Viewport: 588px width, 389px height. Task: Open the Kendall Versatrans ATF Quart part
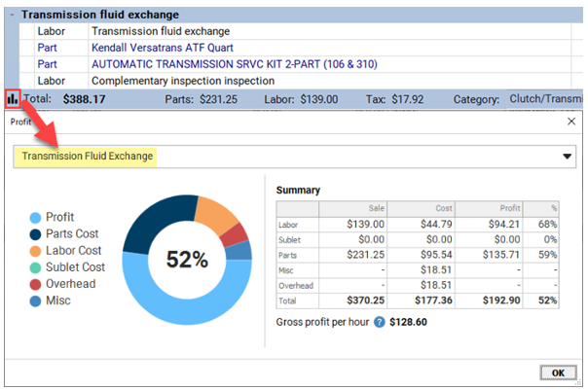162,48
